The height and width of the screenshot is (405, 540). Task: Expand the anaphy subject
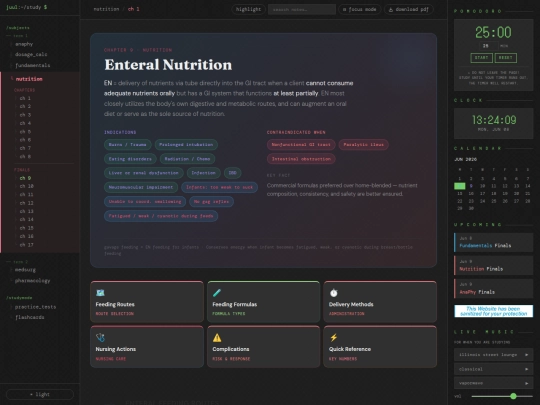(x=24, y=44)
